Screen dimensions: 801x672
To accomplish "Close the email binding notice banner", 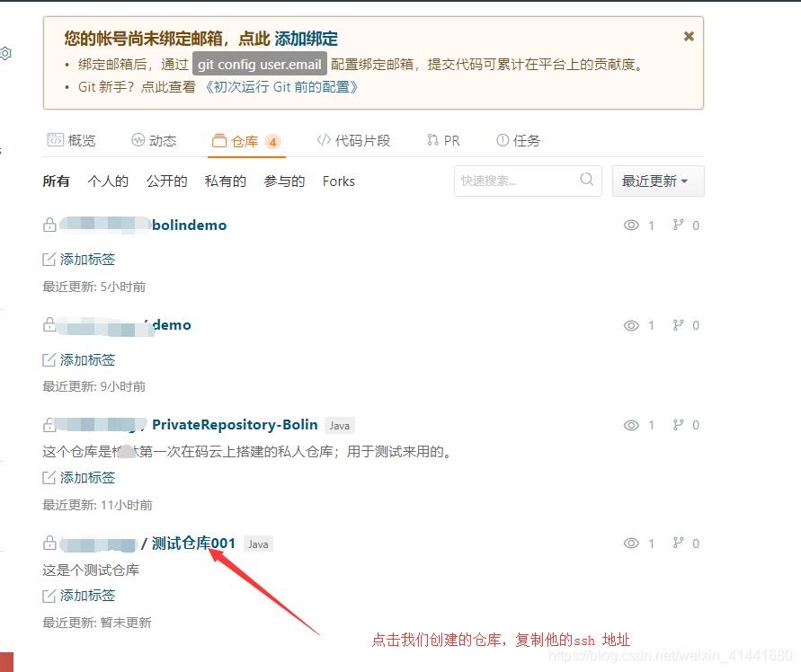I will 689,36.
